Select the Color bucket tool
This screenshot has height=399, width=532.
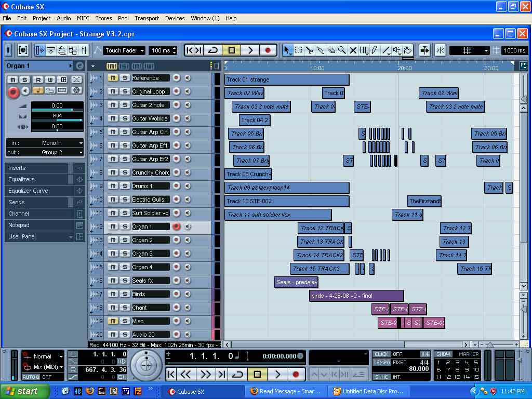[408, 50]
